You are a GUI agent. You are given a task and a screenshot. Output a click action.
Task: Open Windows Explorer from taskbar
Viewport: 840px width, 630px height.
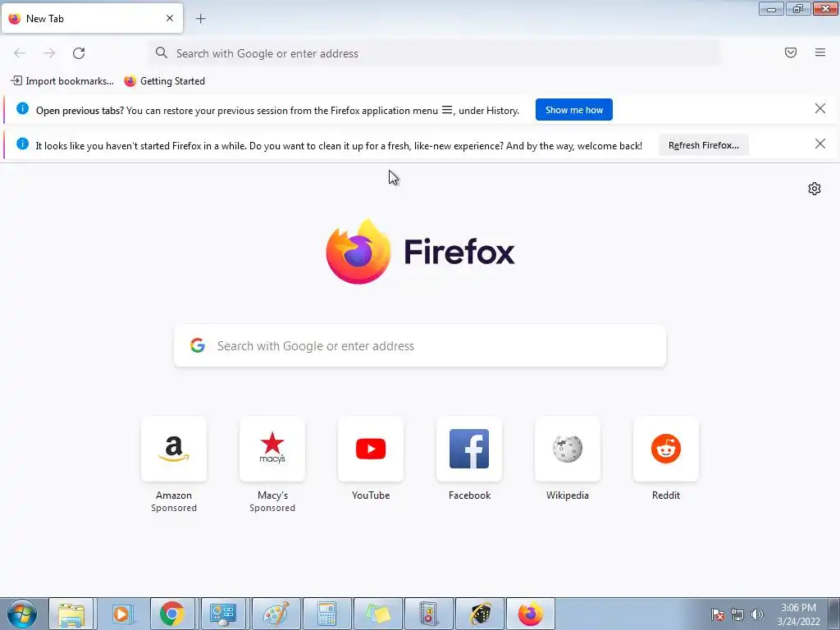71,614
